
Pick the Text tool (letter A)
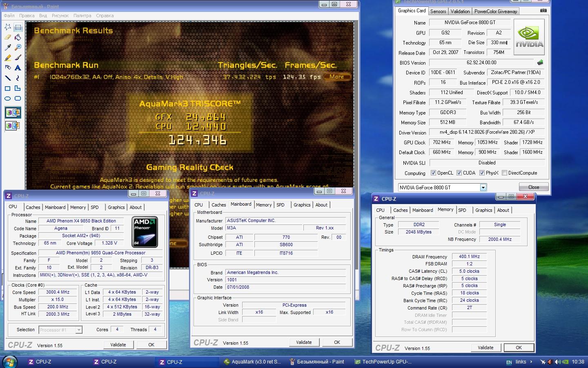(x=18, y=67)
